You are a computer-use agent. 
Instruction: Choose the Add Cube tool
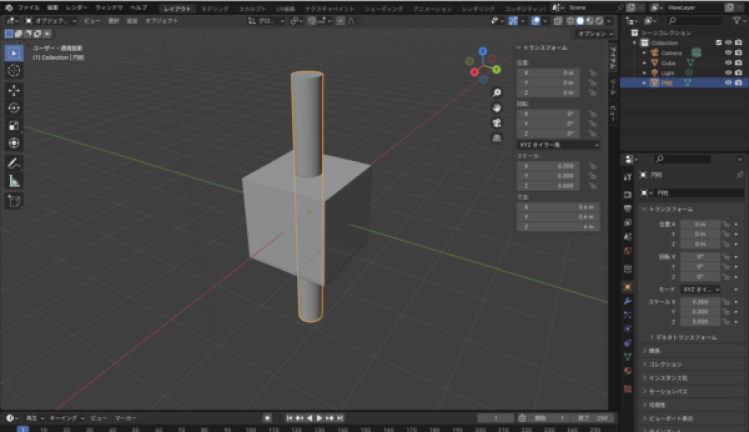[x=14, y=200]
